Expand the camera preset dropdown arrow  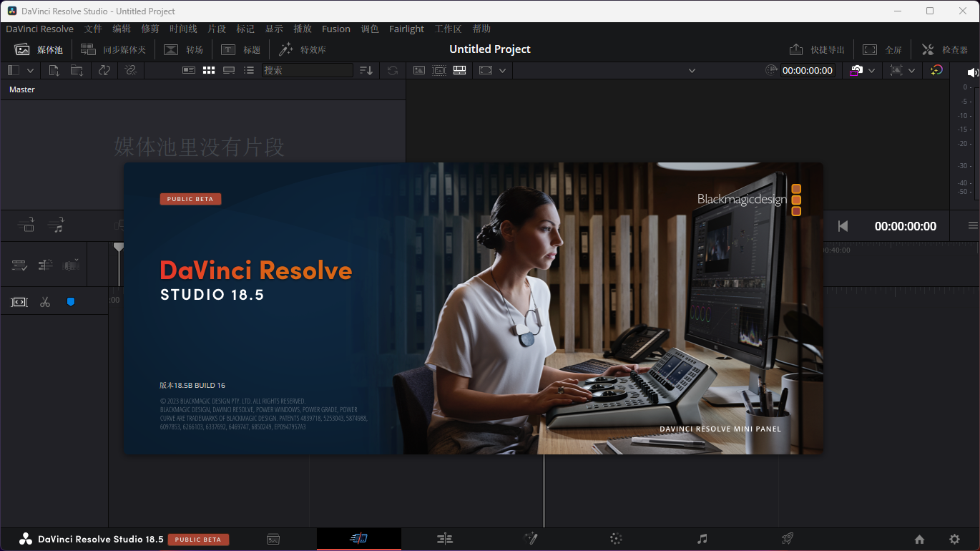click(x=872, y=70)
